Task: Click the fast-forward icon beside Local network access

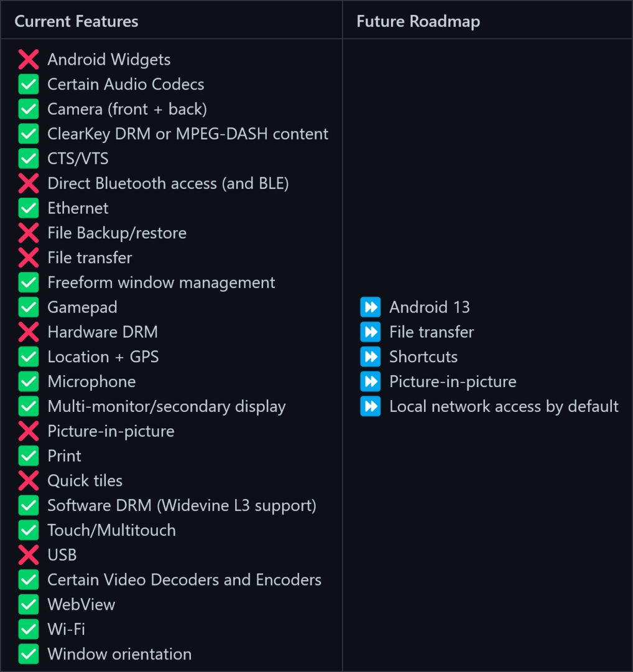Action: click(x=371, y=407)
